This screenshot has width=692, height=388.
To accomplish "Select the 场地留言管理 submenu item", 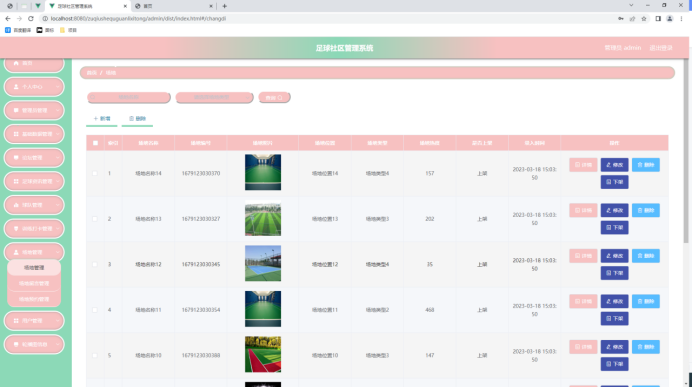I will pos(34,283).
